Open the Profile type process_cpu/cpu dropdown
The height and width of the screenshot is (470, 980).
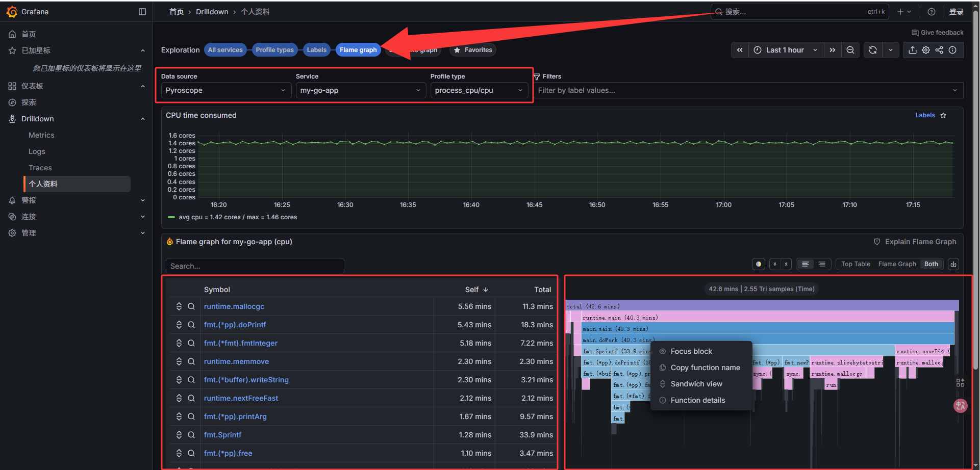[479, 90]
